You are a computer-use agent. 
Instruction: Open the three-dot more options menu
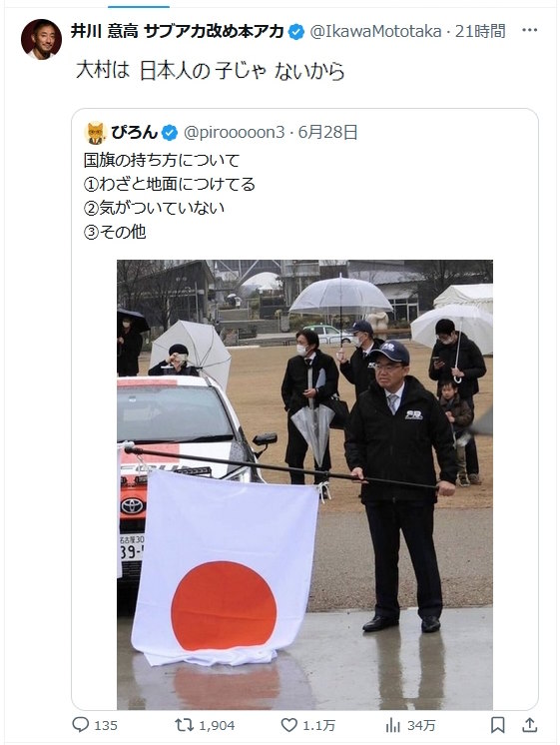[x=530, y=30]
